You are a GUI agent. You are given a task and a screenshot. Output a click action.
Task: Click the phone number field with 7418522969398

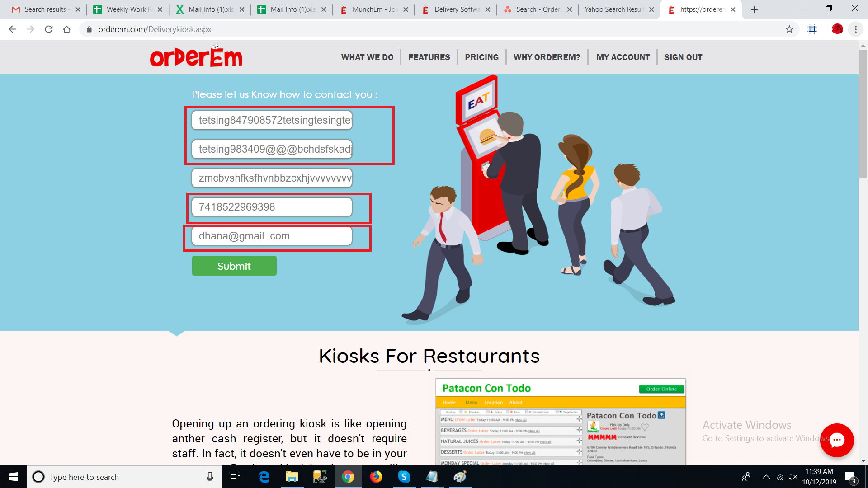tap(272, 207)
